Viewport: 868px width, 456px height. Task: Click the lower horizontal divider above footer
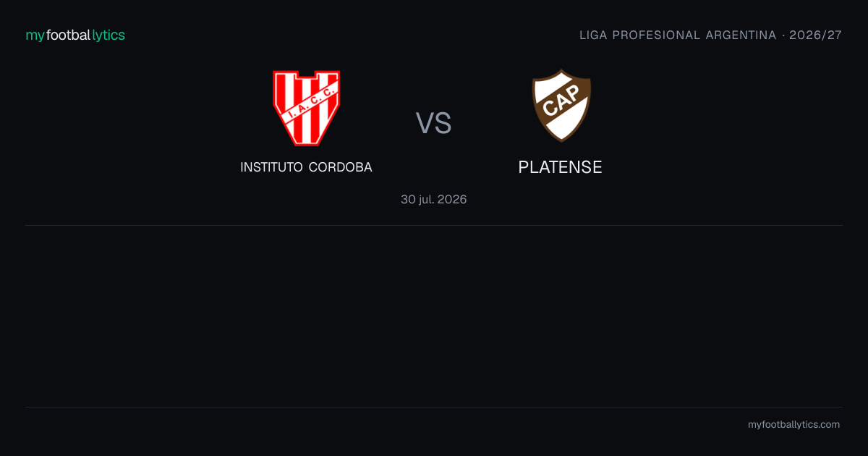point(434,407)
